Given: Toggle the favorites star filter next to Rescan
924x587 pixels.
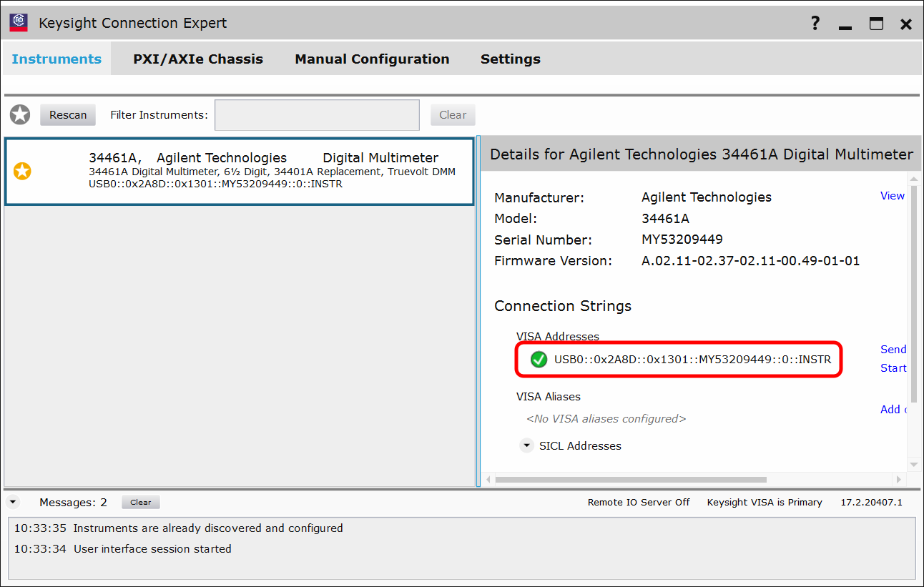Looking at the screenshot, I should 20,114.
